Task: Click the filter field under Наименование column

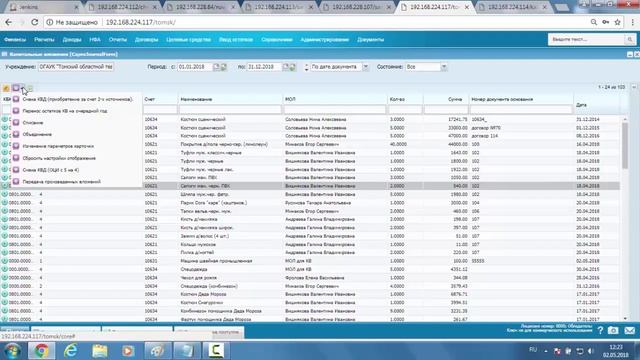Action: tap(230, 109)
